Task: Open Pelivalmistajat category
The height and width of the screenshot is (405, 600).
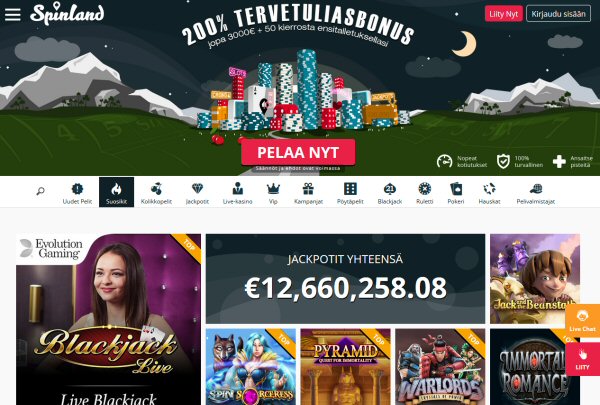Action: [x=535, y=193]
